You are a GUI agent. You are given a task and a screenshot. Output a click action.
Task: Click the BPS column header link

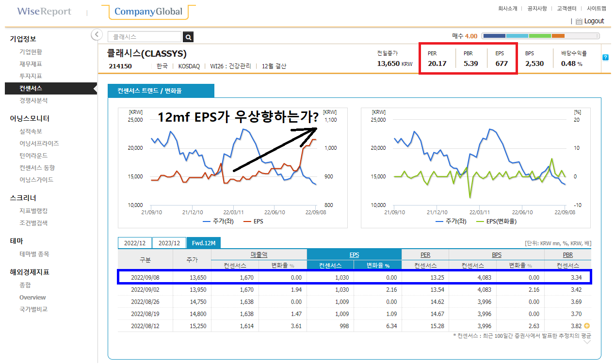[x=497, y=254]
